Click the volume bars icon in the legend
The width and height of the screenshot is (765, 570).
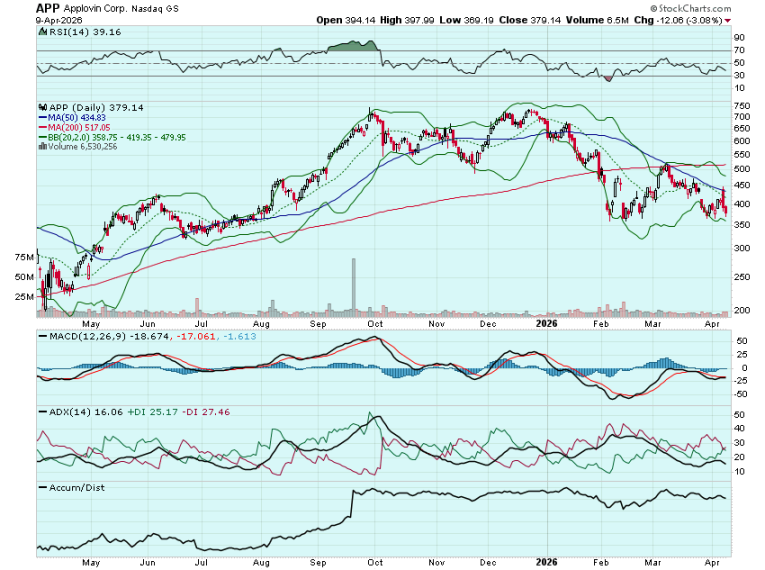[42, 145]
